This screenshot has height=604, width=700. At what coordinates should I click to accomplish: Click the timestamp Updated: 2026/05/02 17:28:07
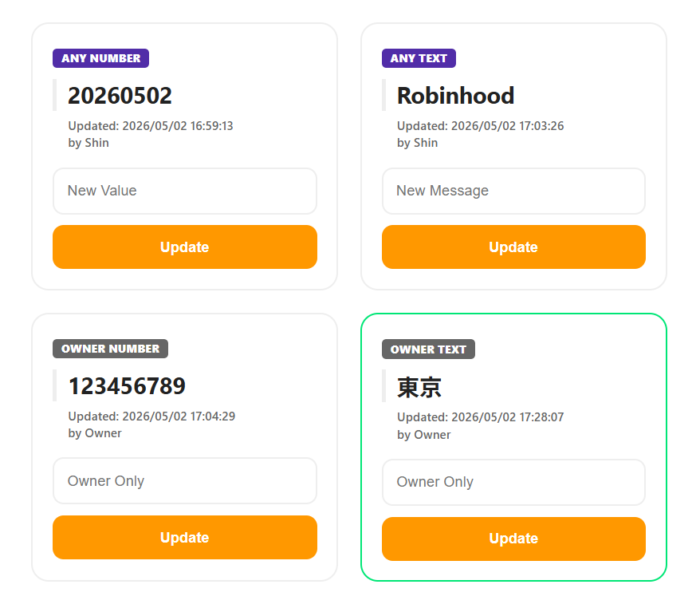481,417
